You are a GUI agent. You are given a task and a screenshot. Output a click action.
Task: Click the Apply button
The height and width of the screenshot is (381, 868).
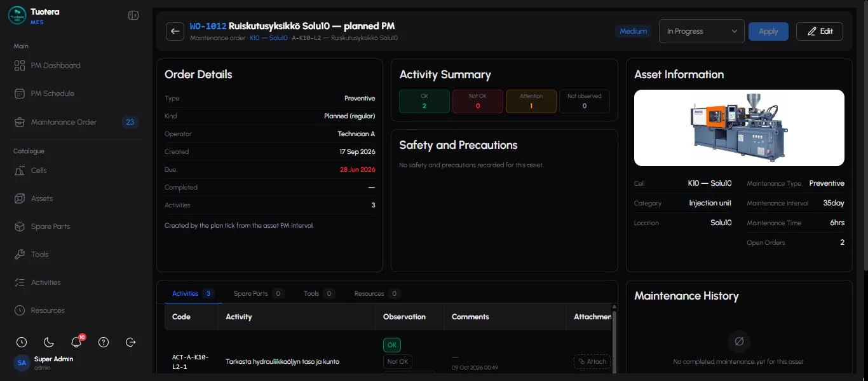(x=768, y=31)
